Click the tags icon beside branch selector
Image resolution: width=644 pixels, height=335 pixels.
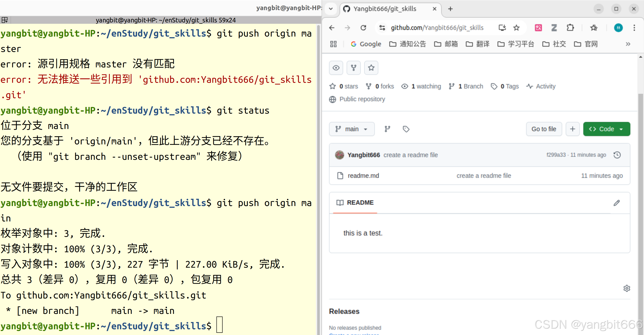coord(406,129)
